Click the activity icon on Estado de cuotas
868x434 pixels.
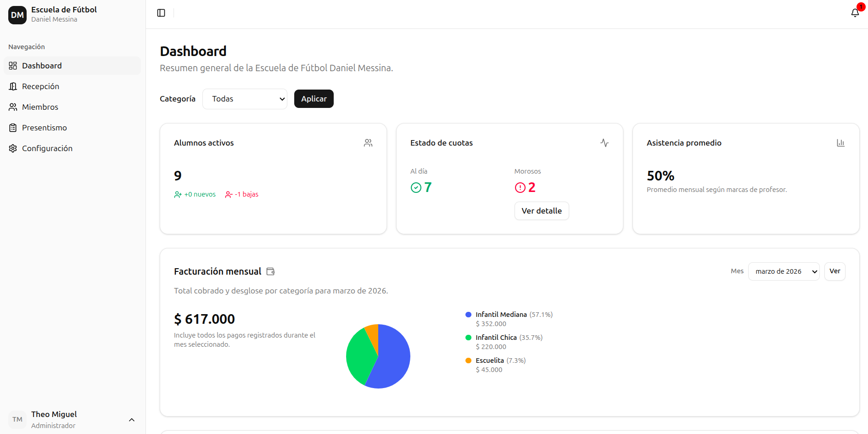click(605, 142)
